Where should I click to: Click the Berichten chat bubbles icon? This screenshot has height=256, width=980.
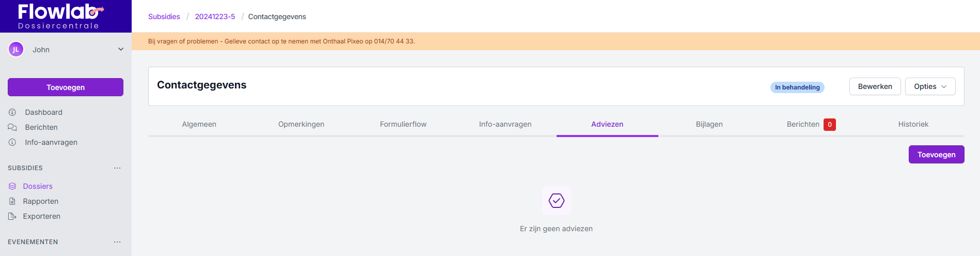coord(12,127)
